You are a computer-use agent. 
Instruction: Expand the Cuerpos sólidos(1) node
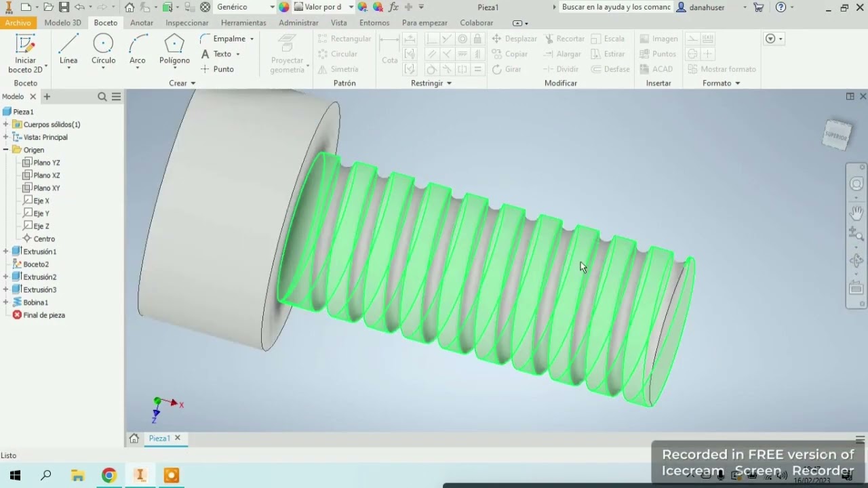point(6,124)
